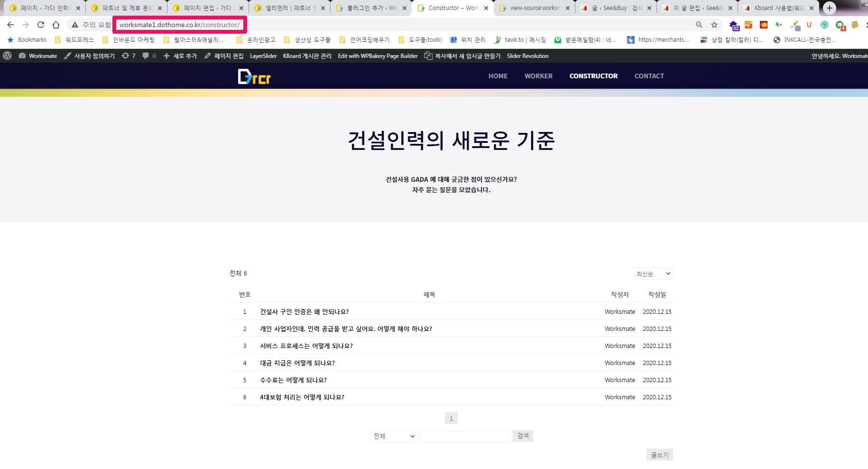Click the updates icon showing 7

pos(128,56)
